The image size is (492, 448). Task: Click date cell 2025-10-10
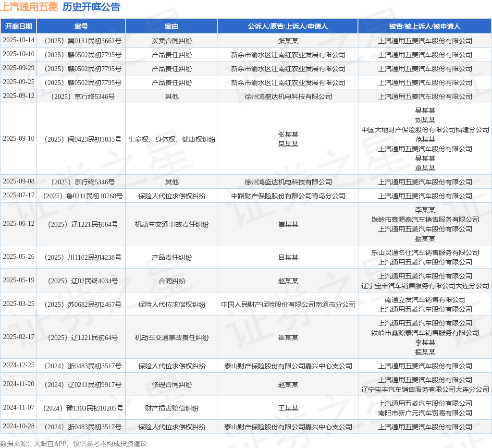point(19,54)
